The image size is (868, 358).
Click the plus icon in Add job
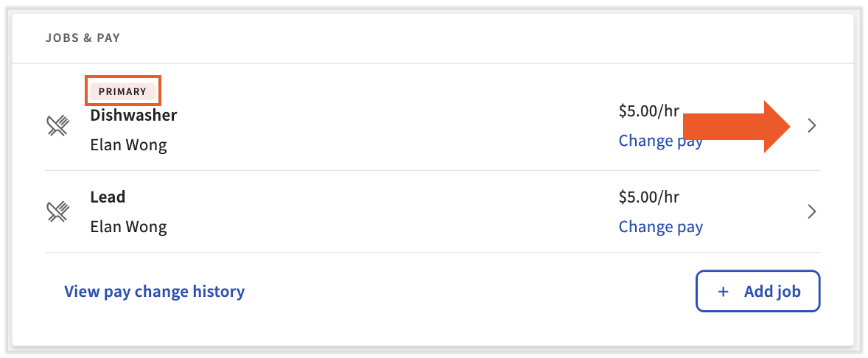point(723,292)
